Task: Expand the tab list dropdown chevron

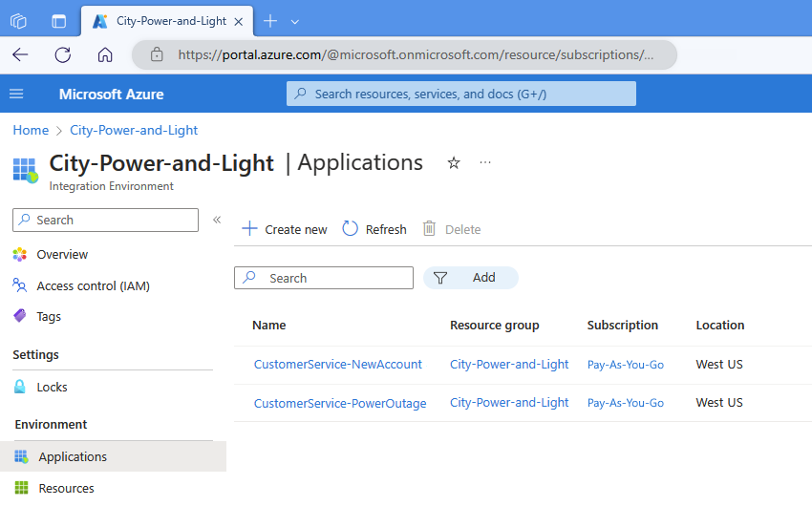Action: [295, 21]
